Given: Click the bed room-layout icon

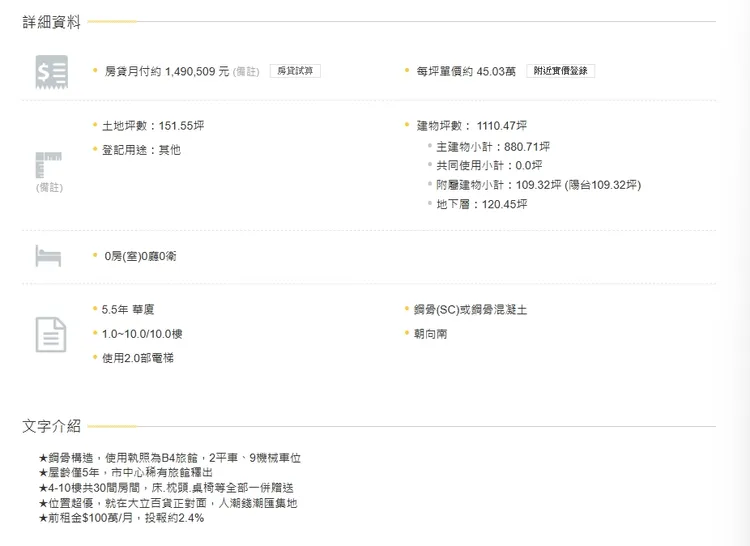Looking at the screenshot, I should (49, 255).
